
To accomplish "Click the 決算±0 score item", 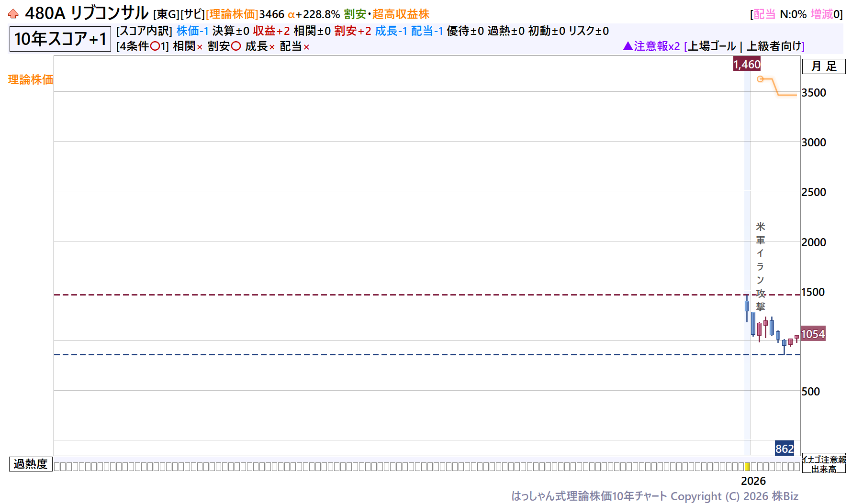I will coord(231,31).
